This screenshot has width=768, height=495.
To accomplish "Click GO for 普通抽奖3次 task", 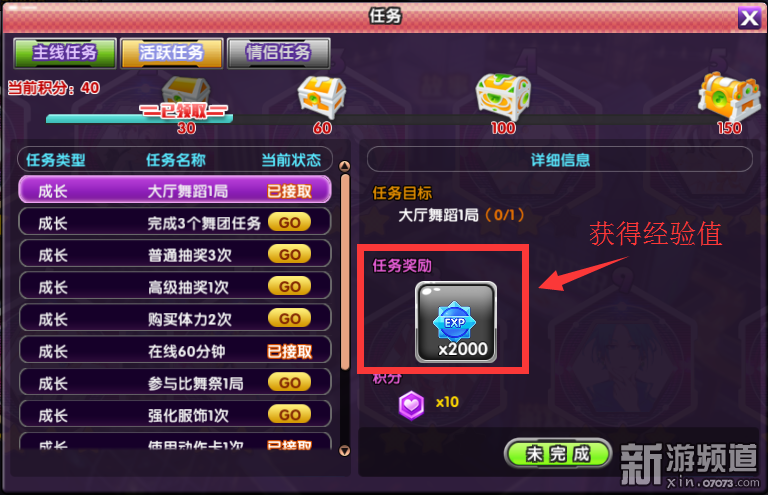I will pos(289,254).
